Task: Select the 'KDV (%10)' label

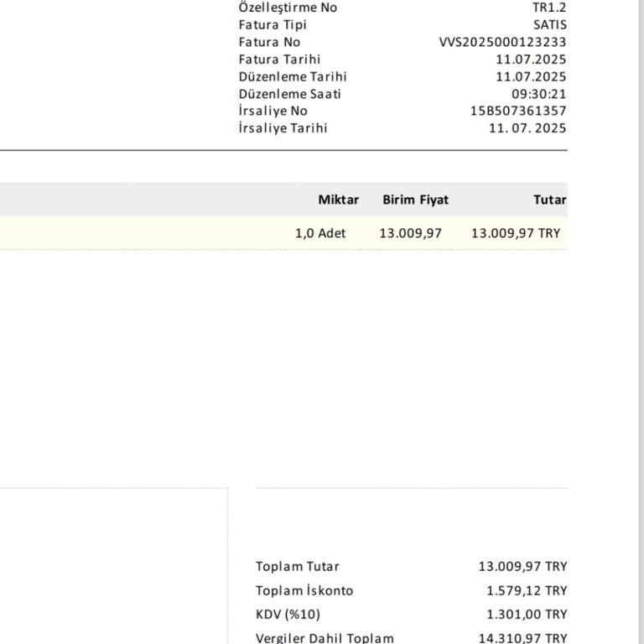Action: point(288,615)
